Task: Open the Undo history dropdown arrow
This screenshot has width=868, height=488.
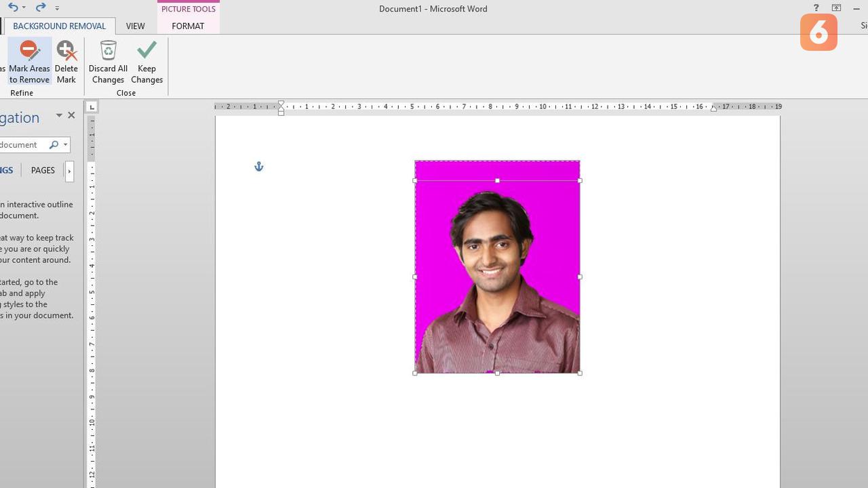Action: 24,8
